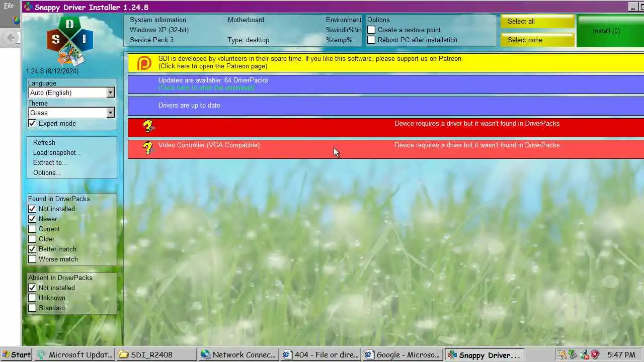Toggle Better match checkbox
The height and width of the screenshot is (362, 644).
point(32,249)
